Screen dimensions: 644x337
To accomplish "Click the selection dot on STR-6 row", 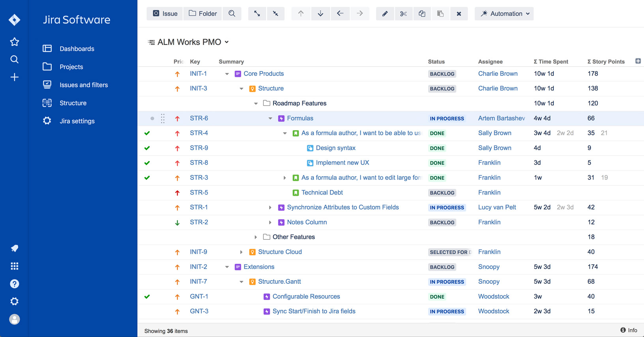I will pos(152,118).
